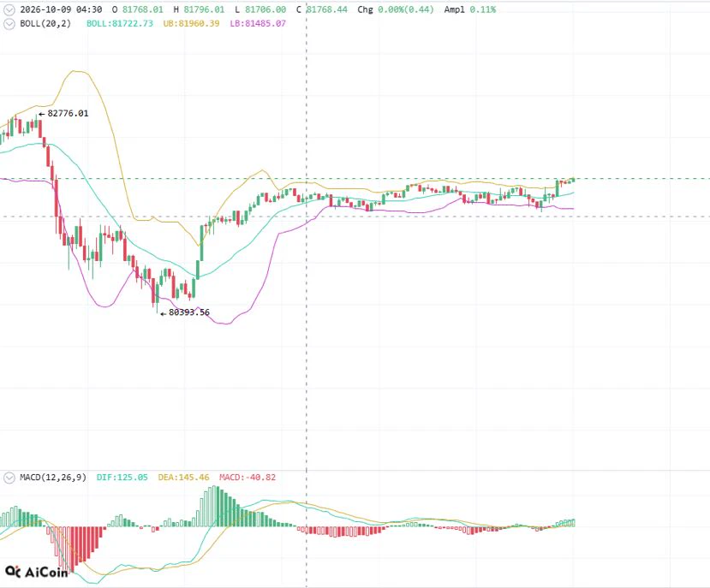The image size is (710, 588).
Task: Select the MACD:-40.82 histogram value
Action: pos(248,477)
